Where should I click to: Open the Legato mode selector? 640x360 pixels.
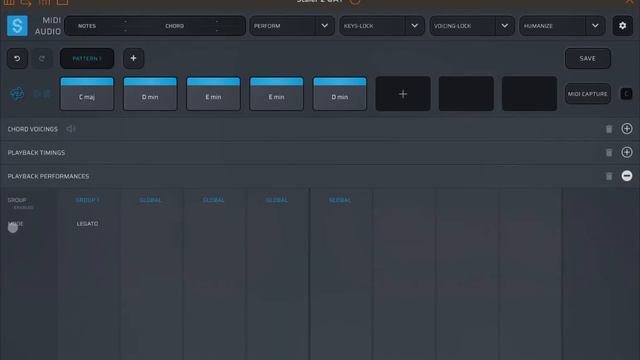coord(87,224)
